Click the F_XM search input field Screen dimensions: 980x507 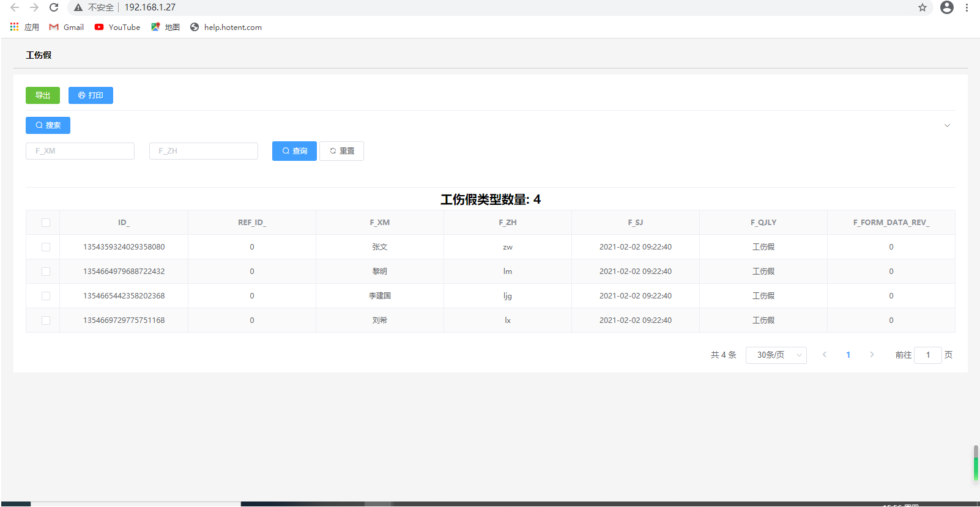(x=80, y=151)
